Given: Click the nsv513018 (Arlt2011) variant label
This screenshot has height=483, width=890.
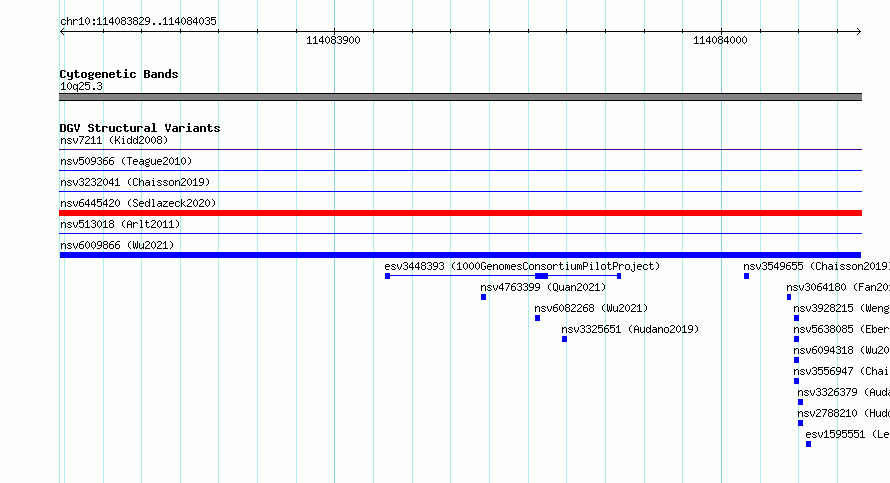Looking at the screenshot, I should (120, 224).
